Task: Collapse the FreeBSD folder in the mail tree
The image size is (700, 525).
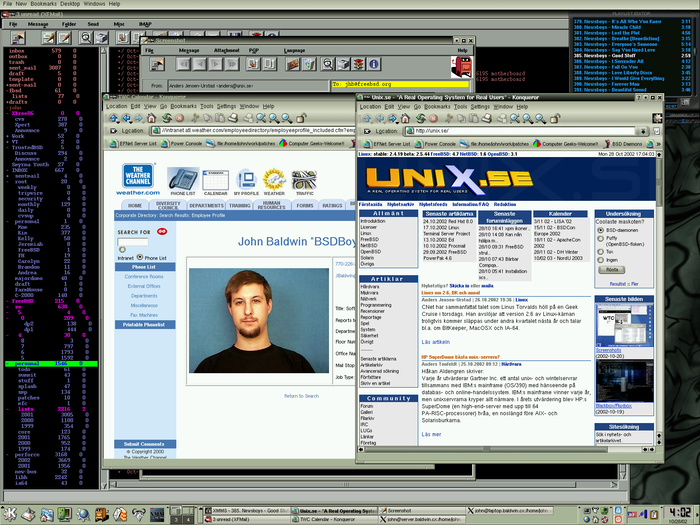Action: click(8, 301)
